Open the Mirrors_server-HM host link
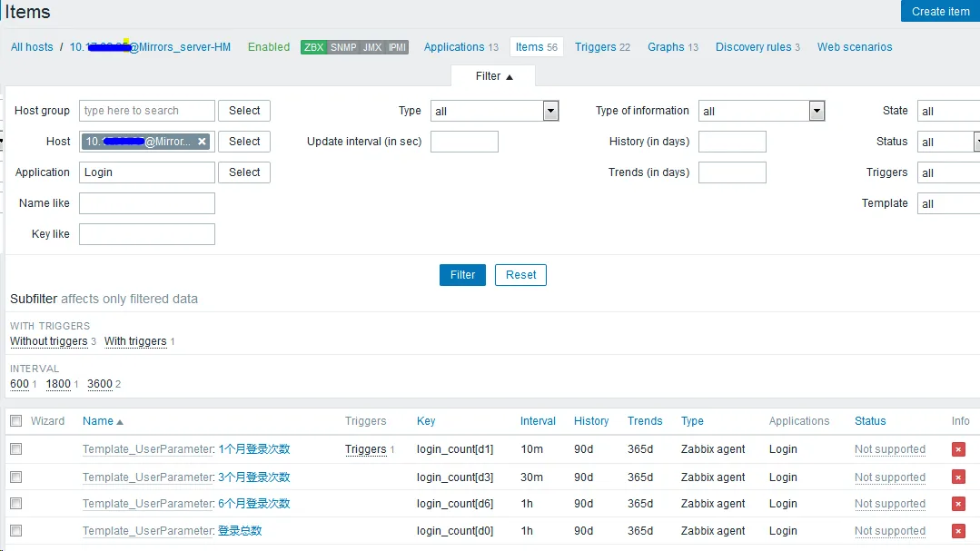The image size is (980, 551). point(150,47)
